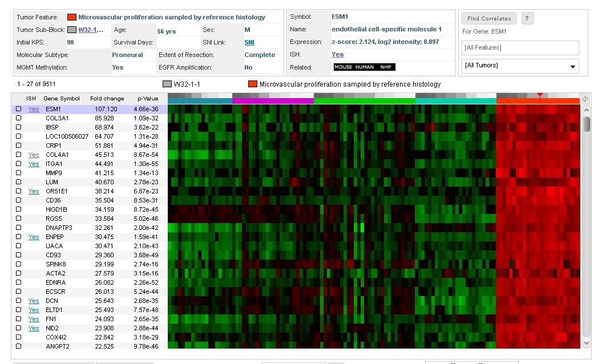This screenshot has width=598, height=364.
Task: Select the ECSCR gene symbol
Action: (56, 292)
